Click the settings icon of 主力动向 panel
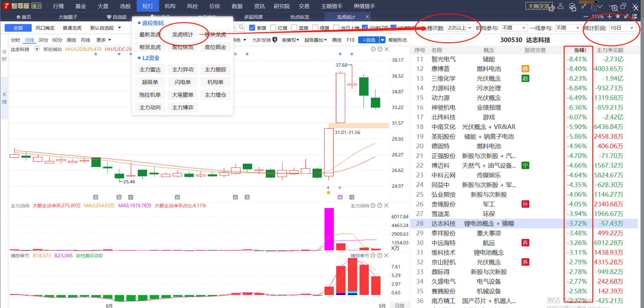This screenshot has width=644, height=308. pyautogui.click(x=373, y=206)
